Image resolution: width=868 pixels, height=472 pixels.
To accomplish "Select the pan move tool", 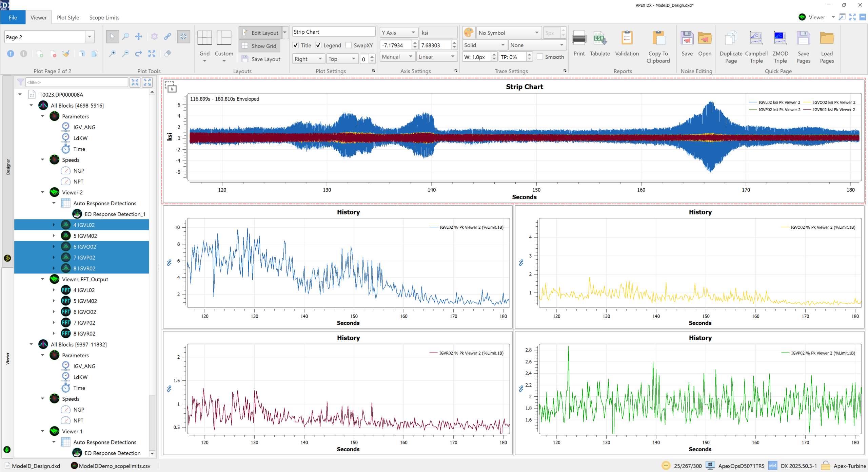I will click(x=139, y=37).
